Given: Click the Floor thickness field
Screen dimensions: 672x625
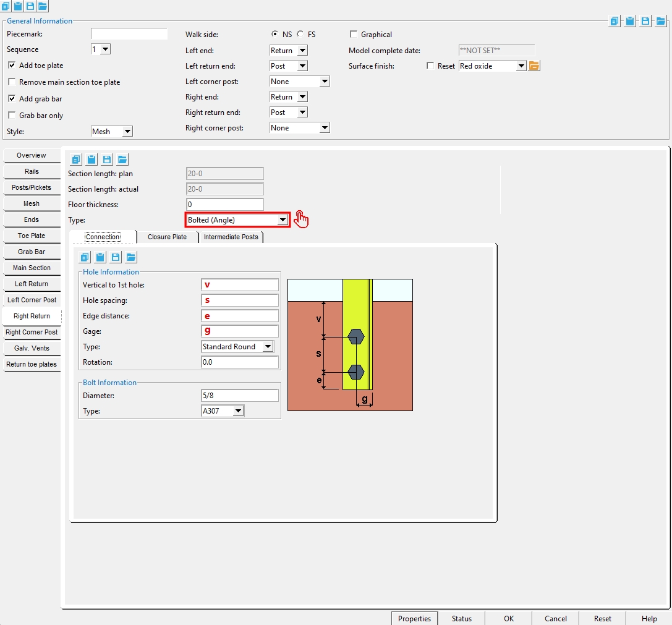Looking at the screenshot, I should pos(225,205).
